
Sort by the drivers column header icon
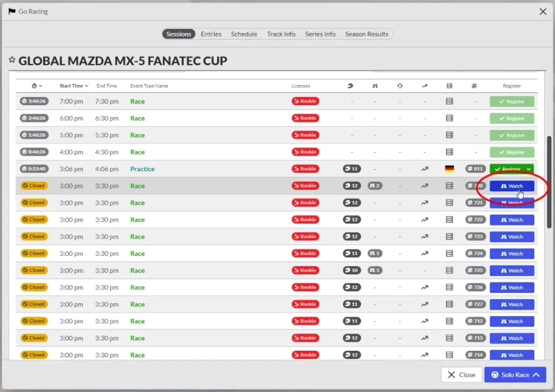[350, 86]
